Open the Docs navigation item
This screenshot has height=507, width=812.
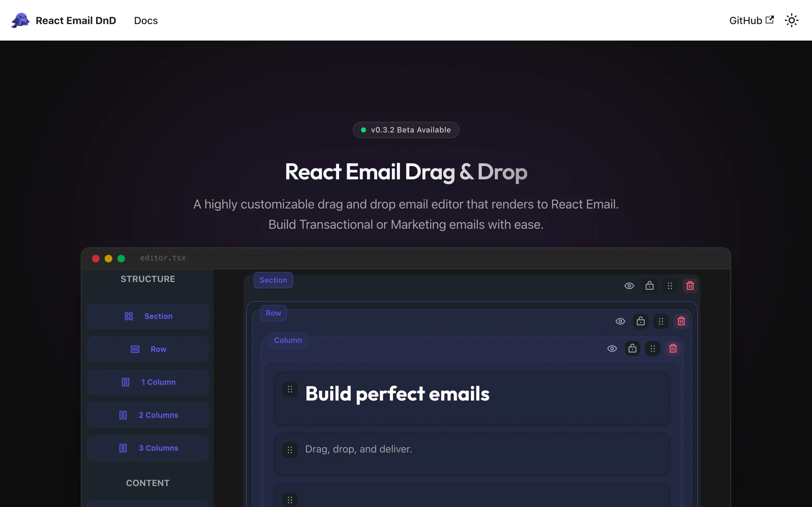(x=146, y=21)
